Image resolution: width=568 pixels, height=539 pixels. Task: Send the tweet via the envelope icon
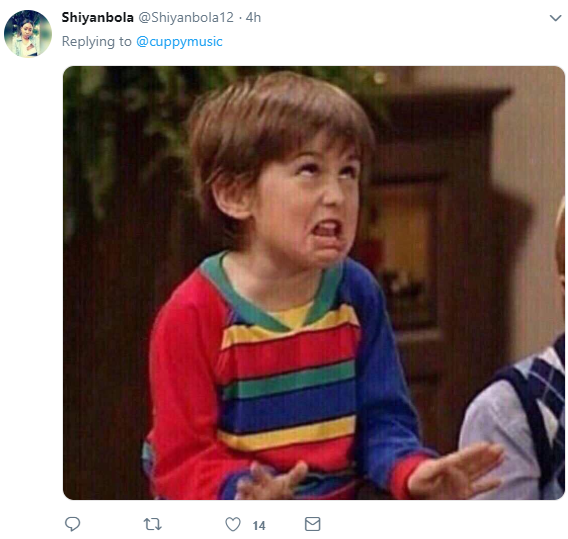coord(313,524)
